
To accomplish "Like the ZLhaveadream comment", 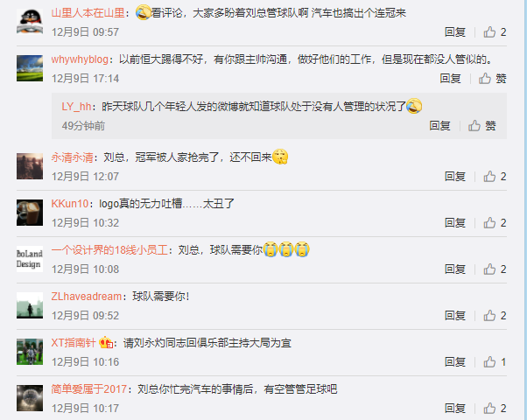I will pyautogui.click(x=495, y=316).
